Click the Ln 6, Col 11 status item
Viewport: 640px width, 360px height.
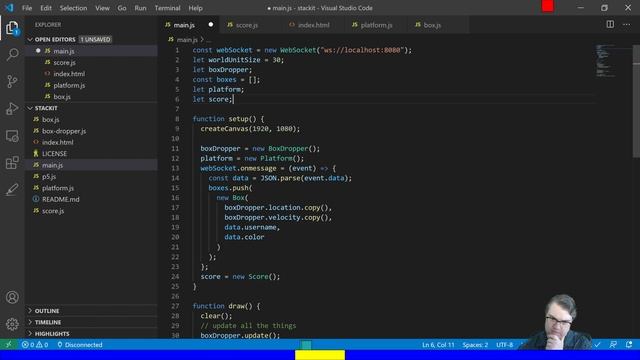(438, 344)
